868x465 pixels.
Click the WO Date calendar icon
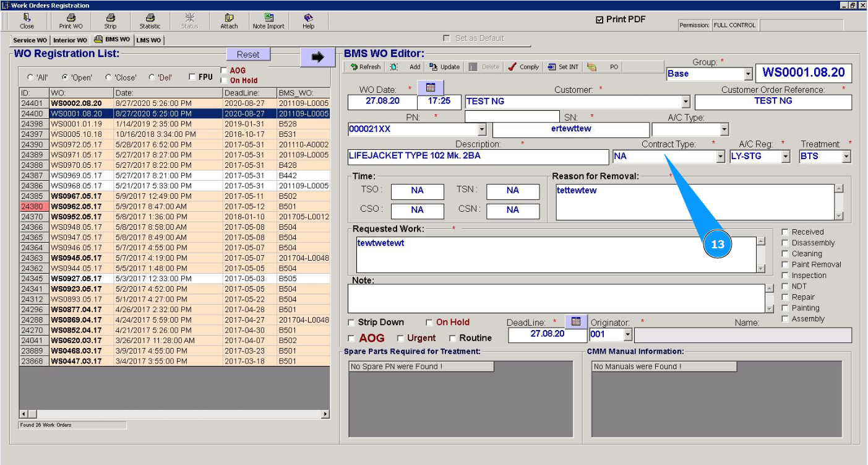pyautogui.click(x=431, y=87)
